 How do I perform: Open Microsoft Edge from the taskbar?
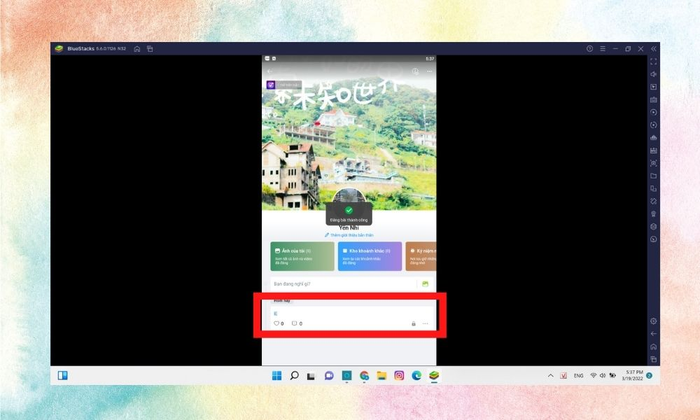[x=417, y=376]
